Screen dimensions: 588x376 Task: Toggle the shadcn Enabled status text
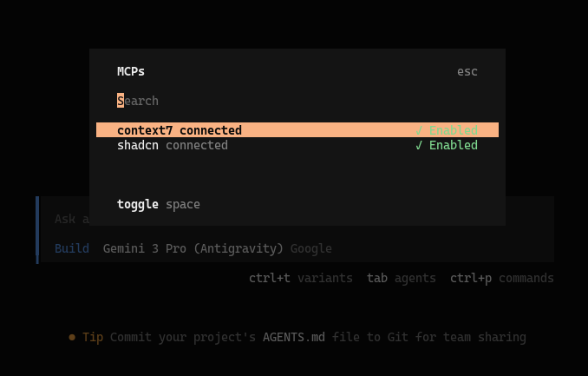[x=453, y=145]
